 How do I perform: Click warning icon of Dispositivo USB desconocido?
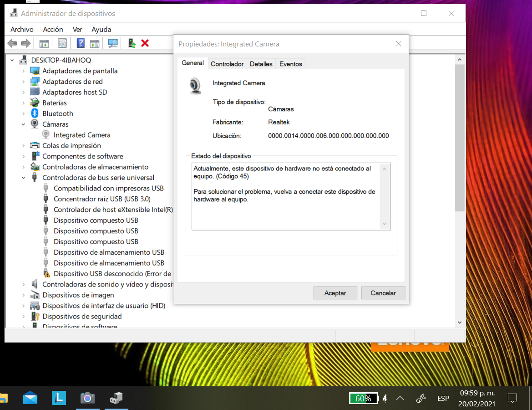pyautogui.click(x=46, y=273)
